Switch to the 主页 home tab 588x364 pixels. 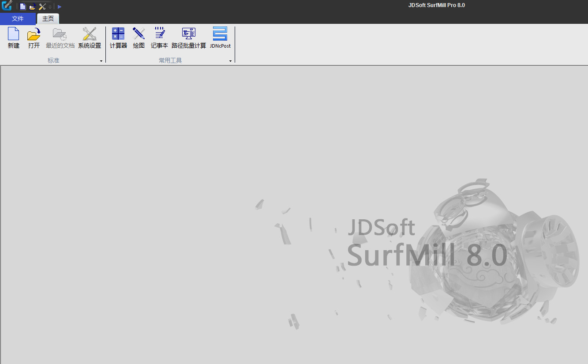tap(48, 19)
